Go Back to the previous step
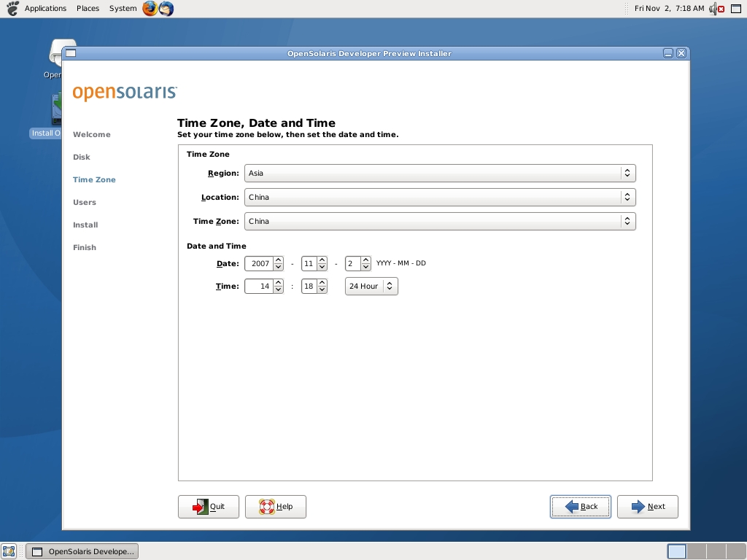This screenshot has width=747, height=560. pyautogui.click(x=581, y=507)
